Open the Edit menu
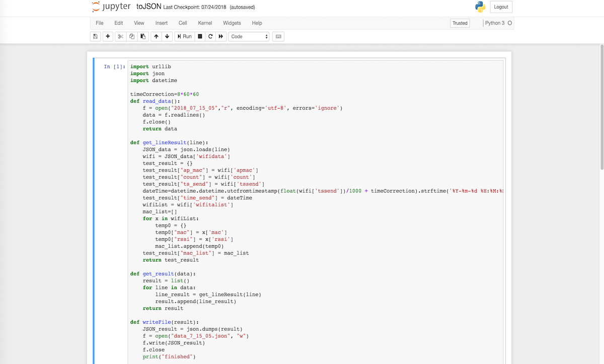Viewport: 604px width, 364px height. coord(119,23)
